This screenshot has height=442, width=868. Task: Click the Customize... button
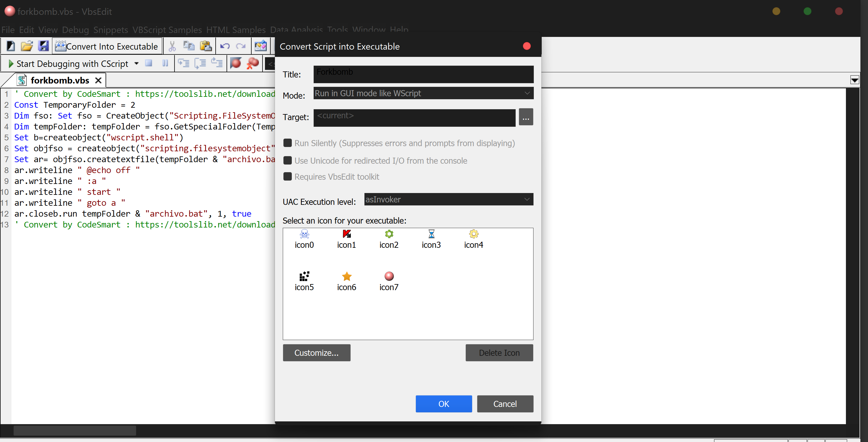316,353
